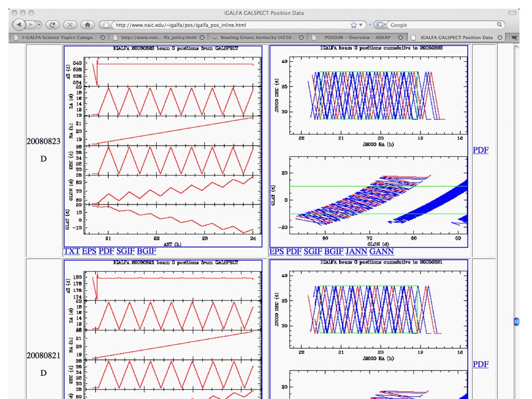532x399 pixels.
Task: Open the back/forward history dropdown arrow
Action: 39,25
